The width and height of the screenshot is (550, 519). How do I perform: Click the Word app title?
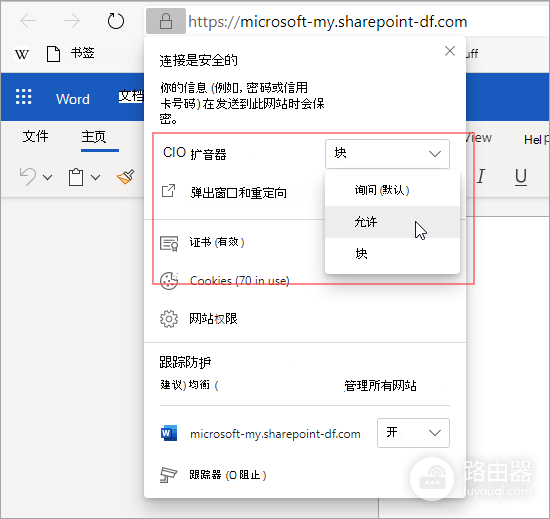(73, 99)
